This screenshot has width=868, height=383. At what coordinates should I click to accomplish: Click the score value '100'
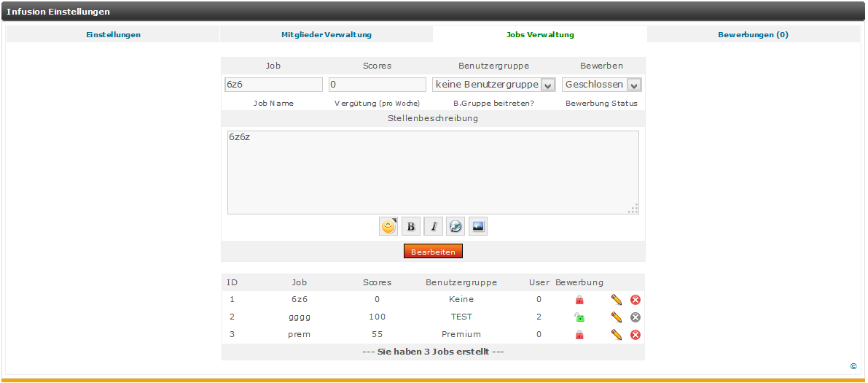[377, 317]
